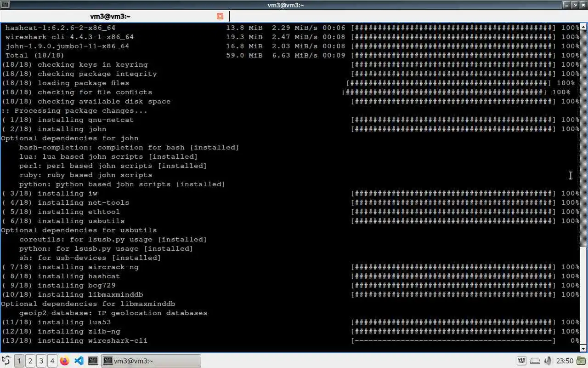Image resolution: width=588 pixels, height=368 pixels.
Task: Click the 'loading package files' progress bar
Action: [x=448, y=83]
